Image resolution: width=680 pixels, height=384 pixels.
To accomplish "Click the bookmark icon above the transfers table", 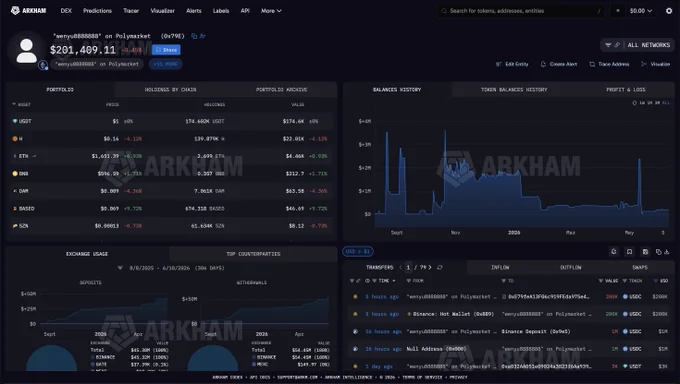I will tap(629, 252).
